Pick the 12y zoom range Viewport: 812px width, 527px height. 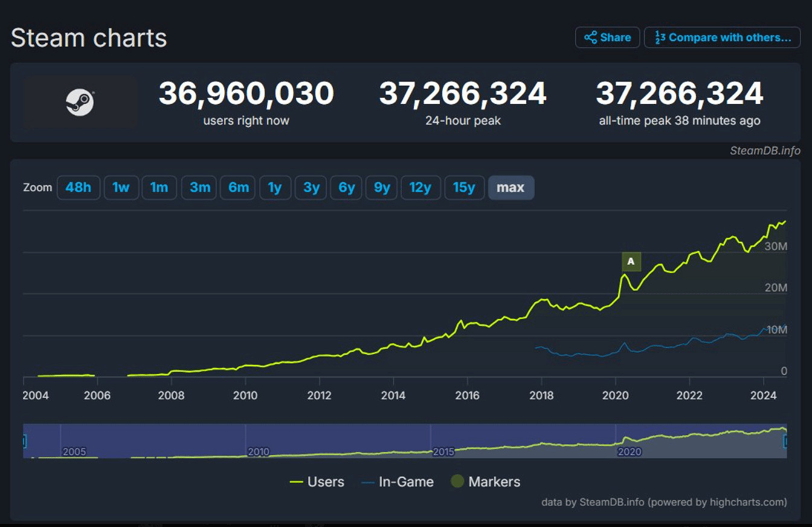tap(420, 187)
